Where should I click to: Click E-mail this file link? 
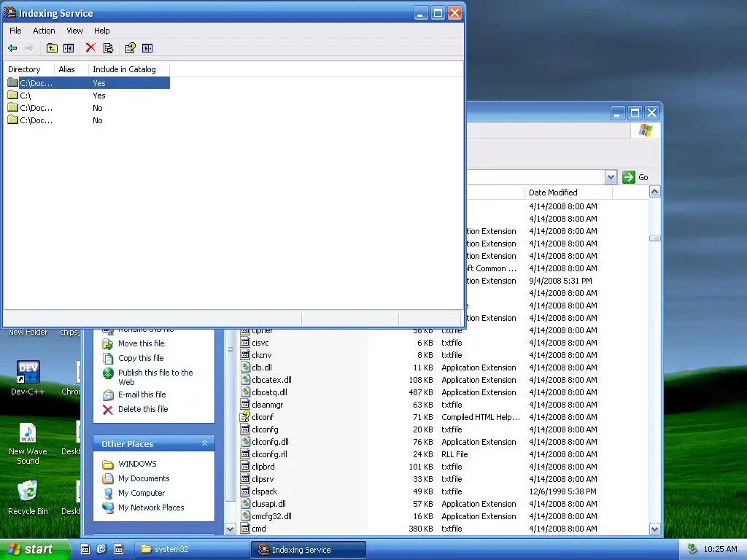click(x=142, y=394)
